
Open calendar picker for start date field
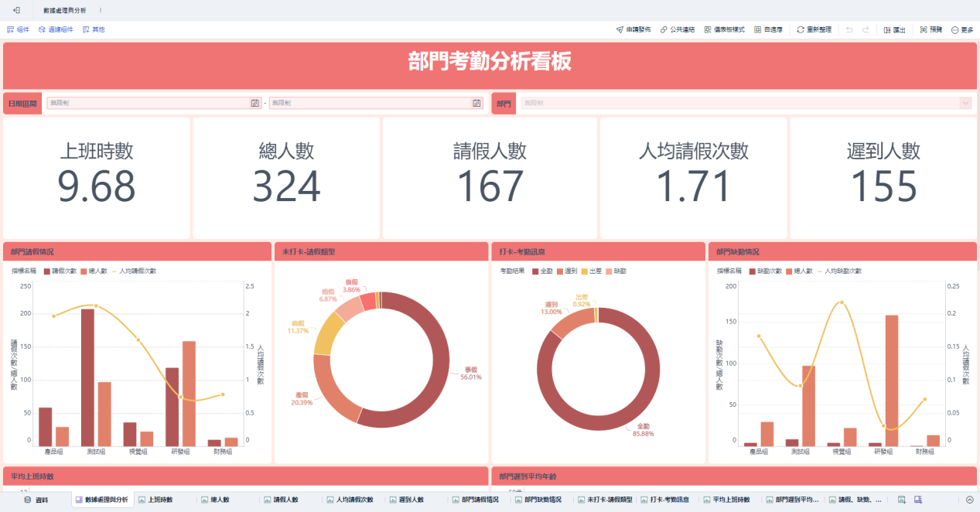pos(254,103)
